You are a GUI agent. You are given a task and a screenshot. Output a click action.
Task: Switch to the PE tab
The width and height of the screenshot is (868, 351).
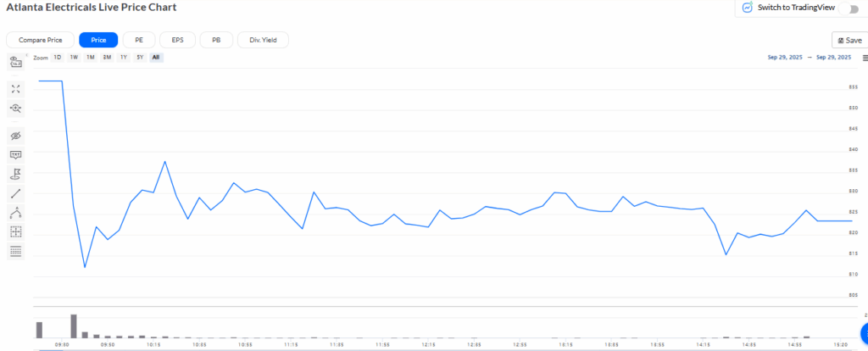point(139,39)
